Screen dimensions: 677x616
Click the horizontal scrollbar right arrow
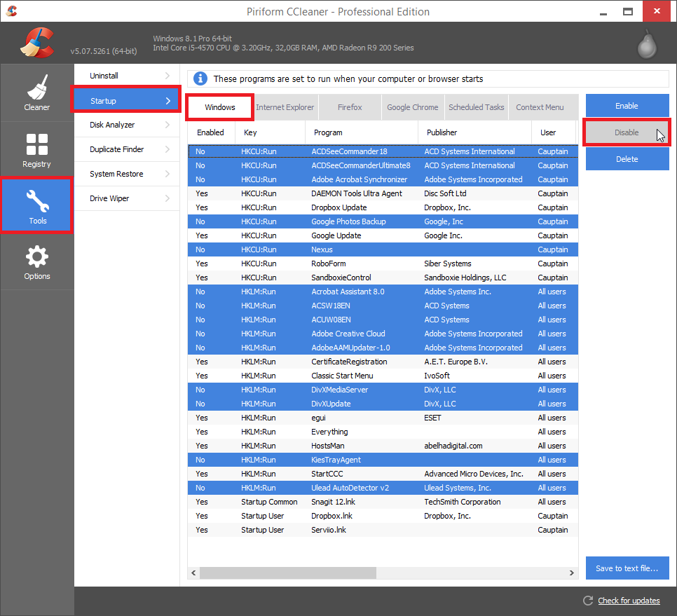pyautogui.click(x=572, y=573)
